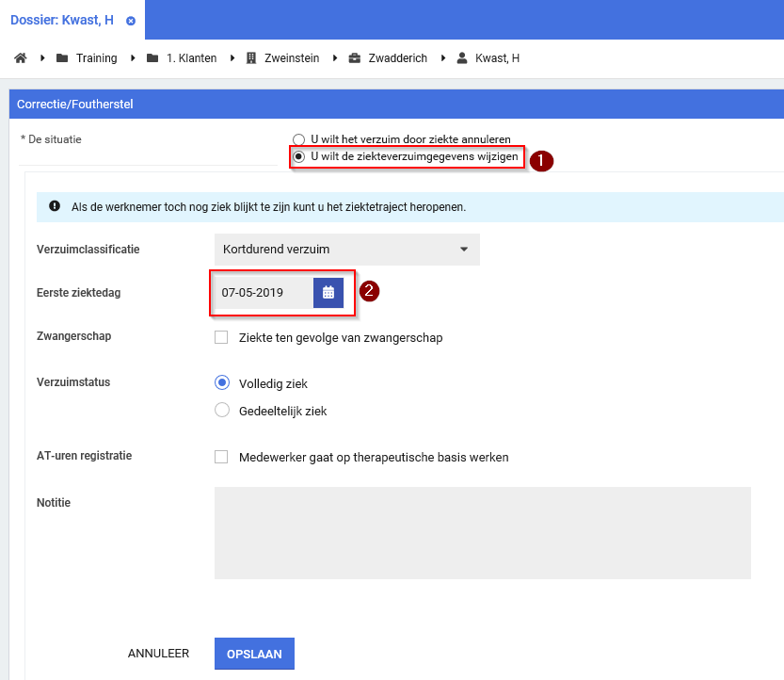This screenshot has height=680, width=784.
Task: Select 'U wilt de ziekteverzuimgegevens wijzigen' option
Action: coord(299,156)
